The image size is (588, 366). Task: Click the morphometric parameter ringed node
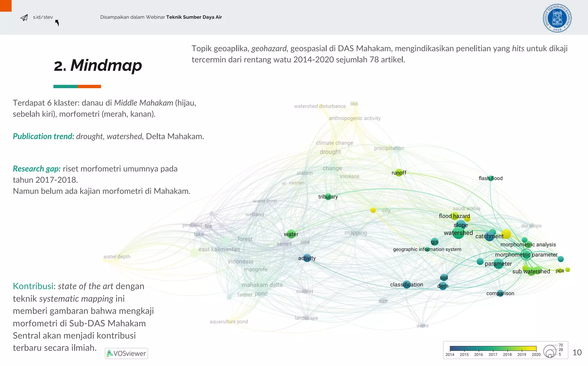pyautogui.click(x=526, y=254)
